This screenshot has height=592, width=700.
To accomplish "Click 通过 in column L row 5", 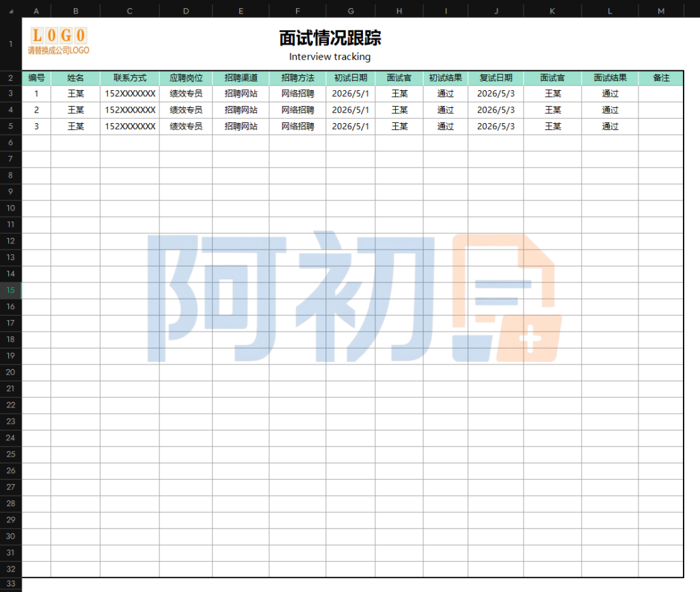I will point(610,126).
